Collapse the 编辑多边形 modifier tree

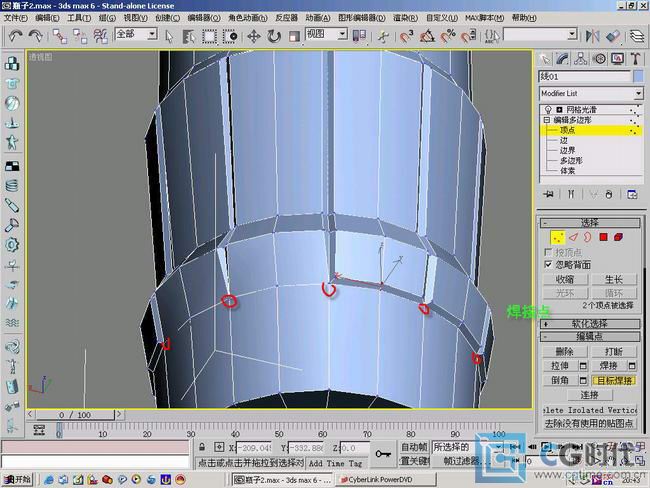coord(546,120)
